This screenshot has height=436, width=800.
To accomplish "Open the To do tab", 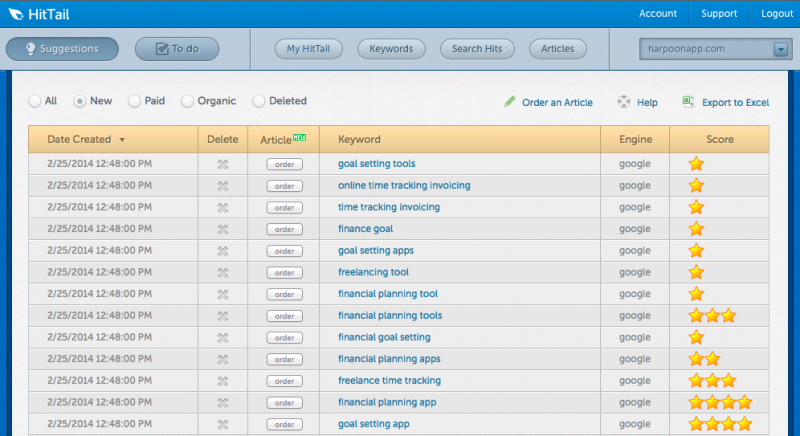I will 177,49.
